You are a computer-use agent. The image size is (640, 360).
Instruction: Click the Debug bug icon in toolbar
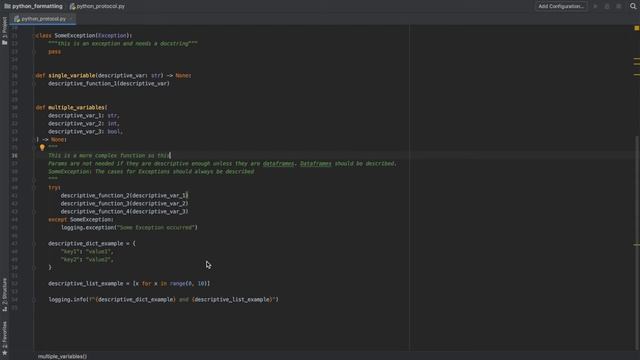click(607, 7)
